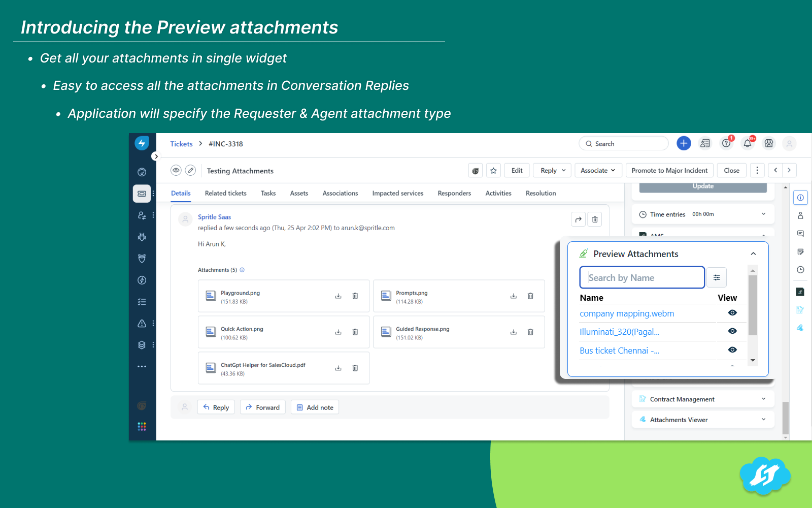
Task: Open the Problems bug icon in the sidebar
Action: pyautogui.click(x=142, y=237)
